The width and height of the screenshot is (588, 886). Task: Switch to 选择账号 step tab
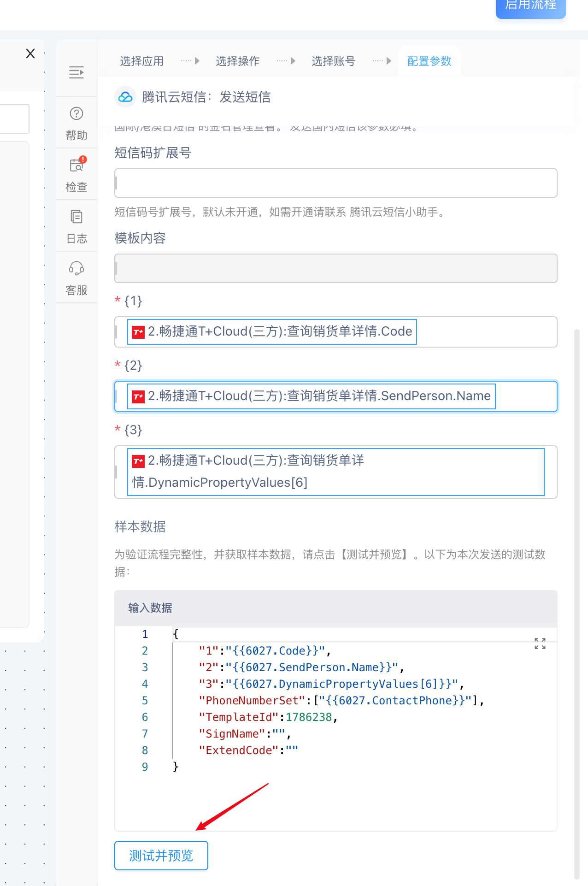pos(334,61)
